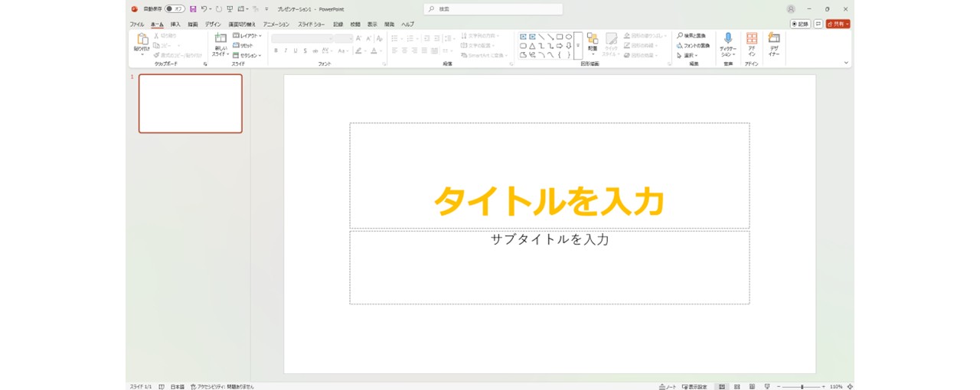Undo the last action
980x390 pixels.
click(x=204, y=9)
